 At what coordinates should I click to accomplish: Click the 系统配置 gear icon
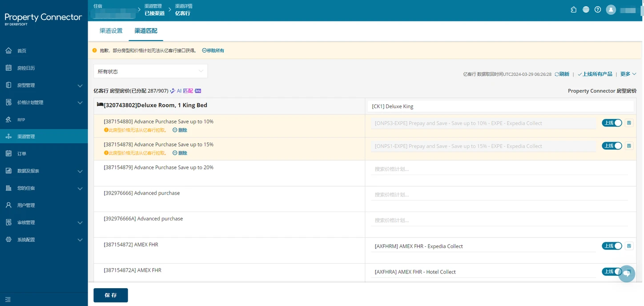click(x=8, y=239)
